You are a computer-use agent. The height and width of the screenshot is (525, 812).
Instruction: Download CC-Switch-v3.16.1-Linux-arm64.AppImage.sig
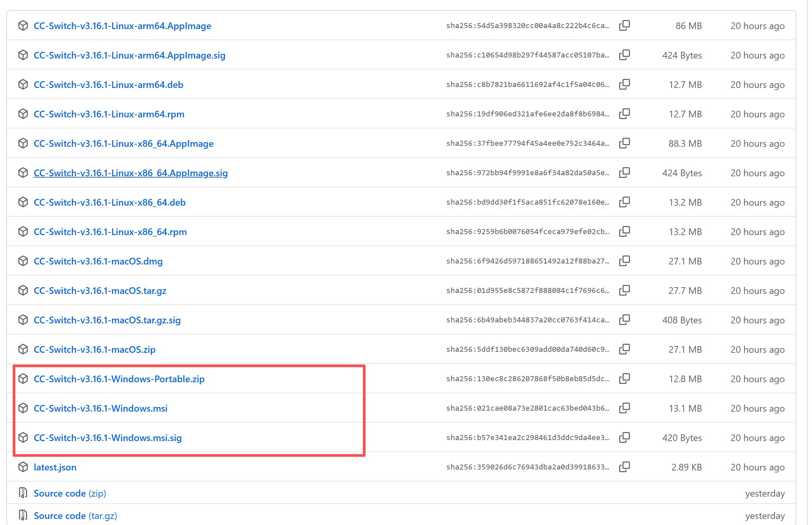[129, 55]
